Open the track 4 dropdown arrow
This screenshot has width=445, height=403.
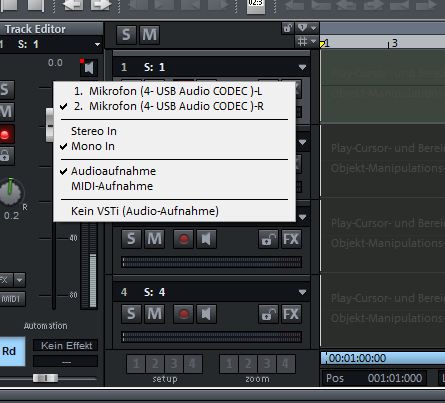click(302, 292)
